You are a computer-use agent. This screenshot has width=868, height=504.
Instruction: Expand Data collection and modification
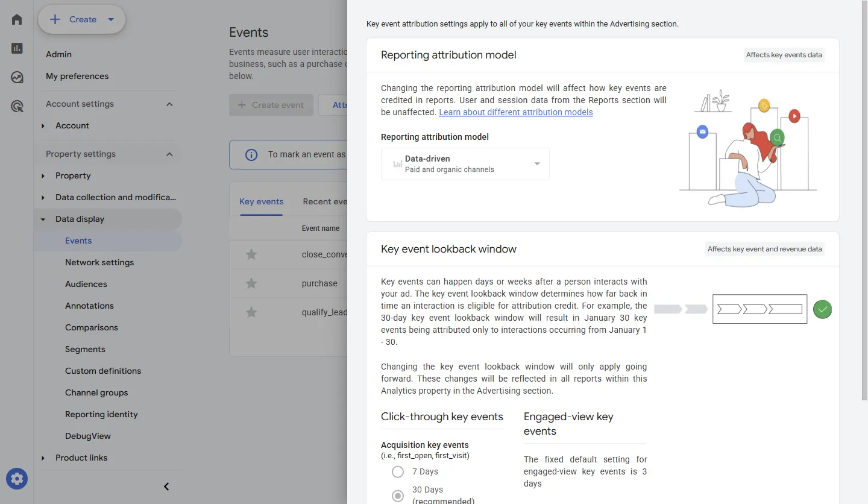coord(43,198)
